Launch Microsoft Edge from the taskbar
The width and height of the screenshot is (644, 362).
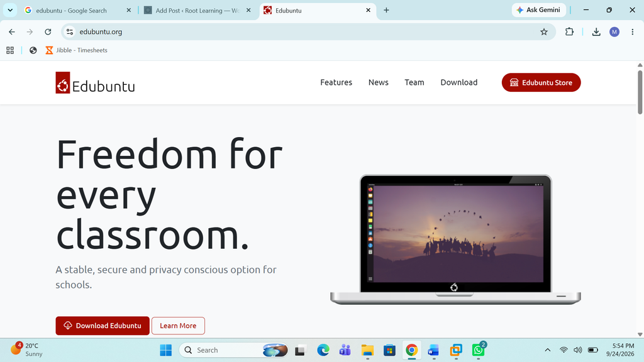[323, 350]
